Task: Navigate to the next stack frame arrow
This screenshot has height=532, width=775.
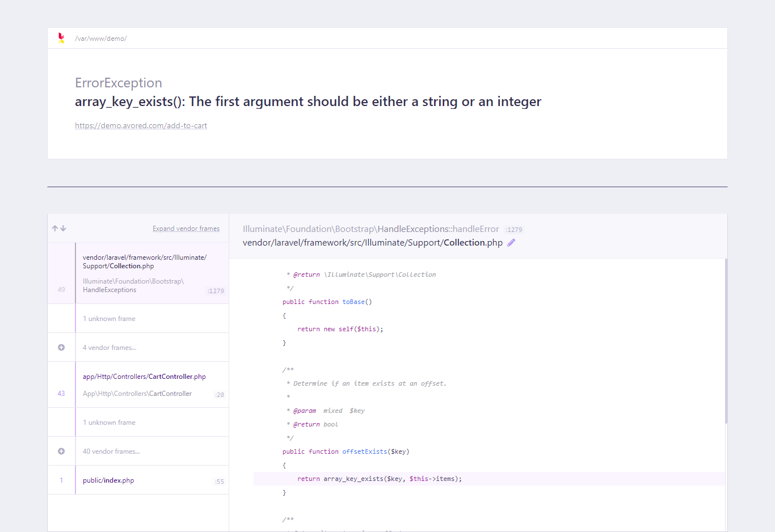Action: [x=62, y=228]
